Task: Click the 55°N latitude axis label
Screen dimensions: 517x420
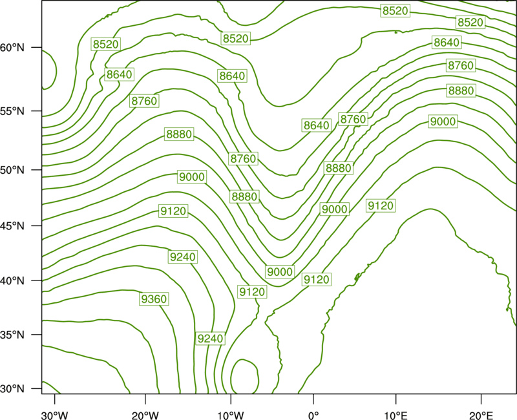Action: (12, 111)
